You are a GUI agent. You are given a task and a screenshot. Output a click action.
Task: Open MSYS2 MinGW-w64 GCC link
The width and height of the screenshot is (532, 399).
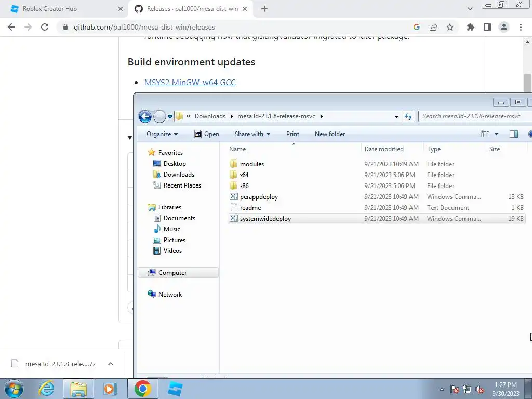190,83
